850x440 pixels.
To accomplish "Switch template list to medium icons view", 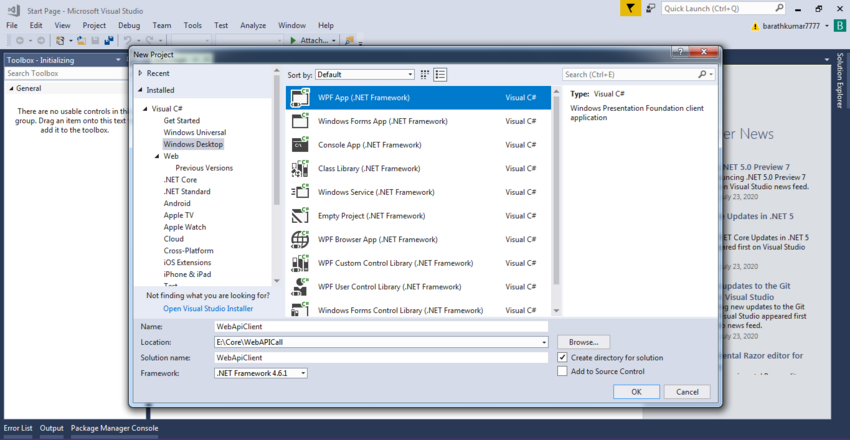I will 440,75.
